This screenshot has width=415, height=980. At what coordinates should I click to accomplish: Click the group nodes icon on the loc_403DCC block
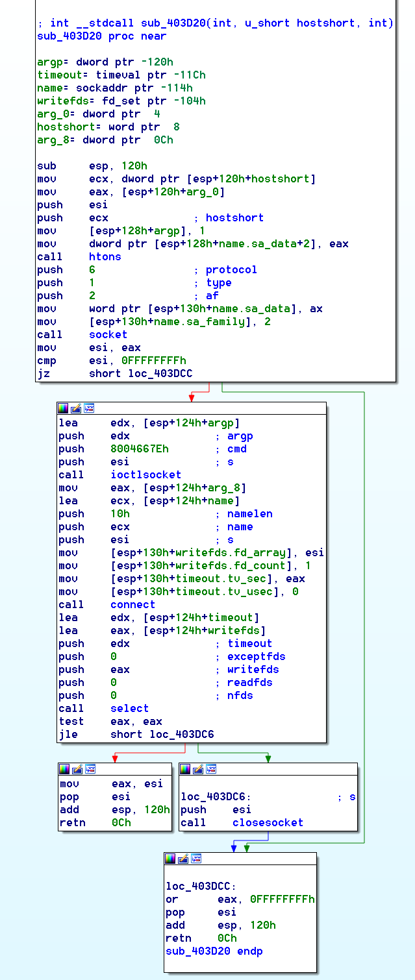(x=196, y=859)
